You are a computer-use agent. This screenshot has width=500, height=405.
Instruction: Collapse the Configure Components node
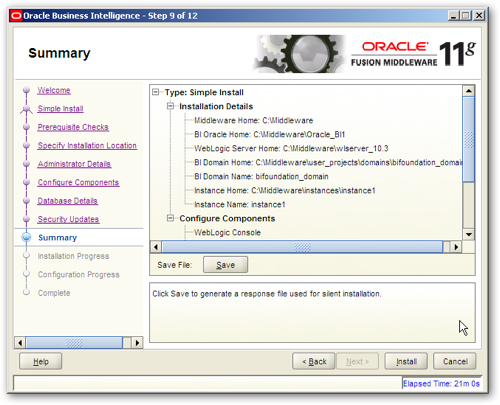[x=170, y=218]
